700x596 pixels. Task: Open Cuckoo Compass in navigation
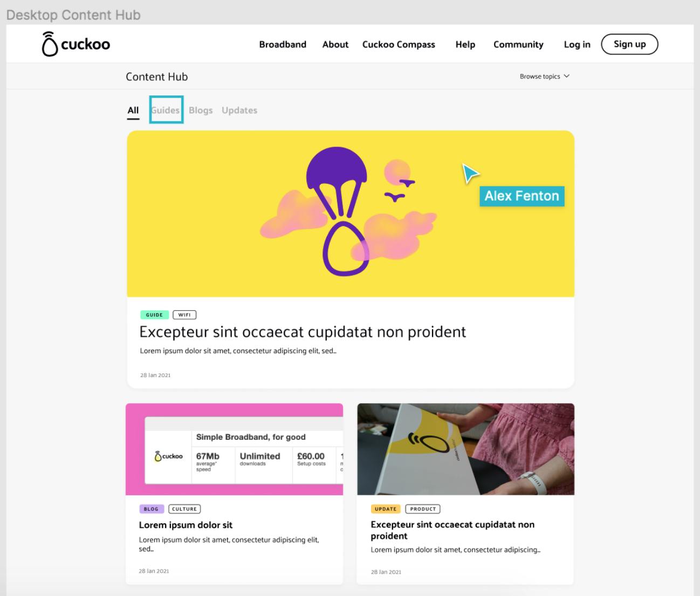click(x=399, y=44)
